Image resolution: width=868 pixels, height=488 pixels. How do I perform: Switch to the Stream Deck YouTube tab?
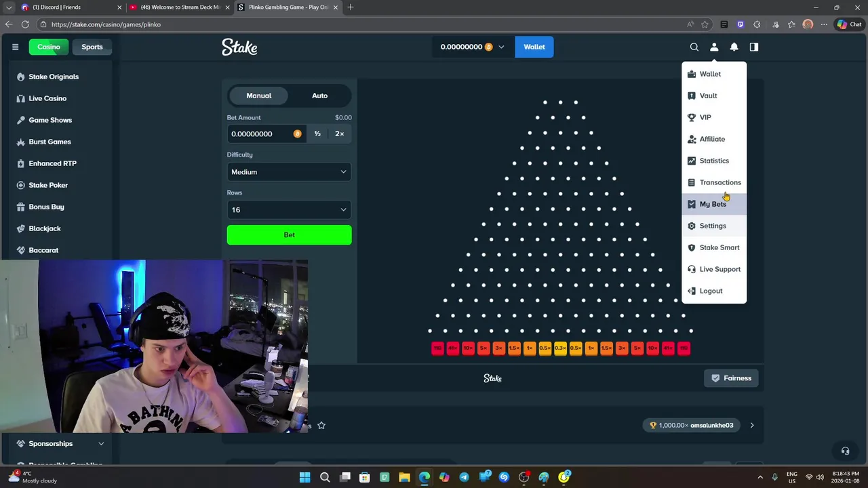pos(180,7)
